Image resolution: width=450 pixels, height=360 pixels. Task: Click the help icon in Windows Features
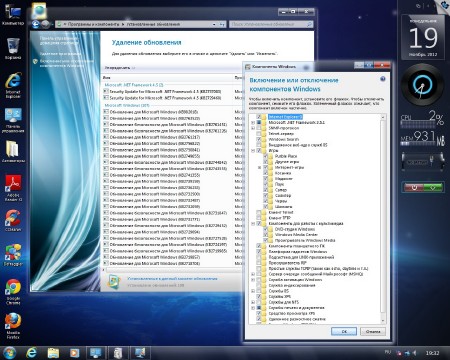(x=383, y=79)
